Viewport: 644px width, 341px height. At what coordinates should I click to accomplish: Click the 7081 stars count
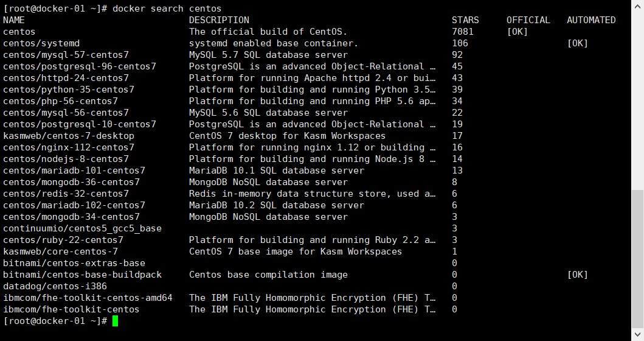click(463, 32)
